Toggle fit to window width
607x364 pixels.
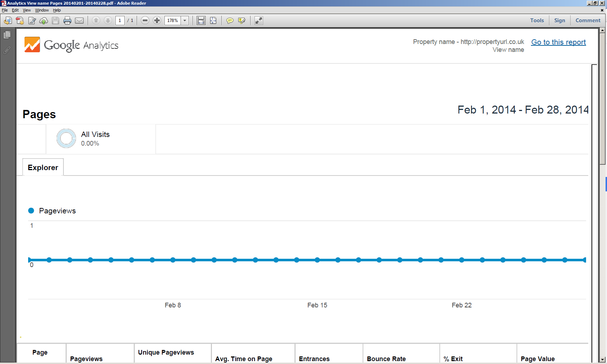(x=201, y=21)
